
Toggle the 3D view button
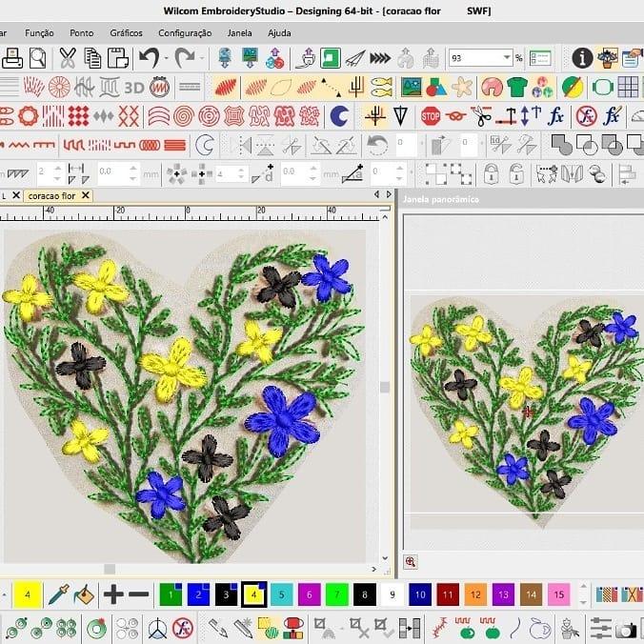(134, 88)
